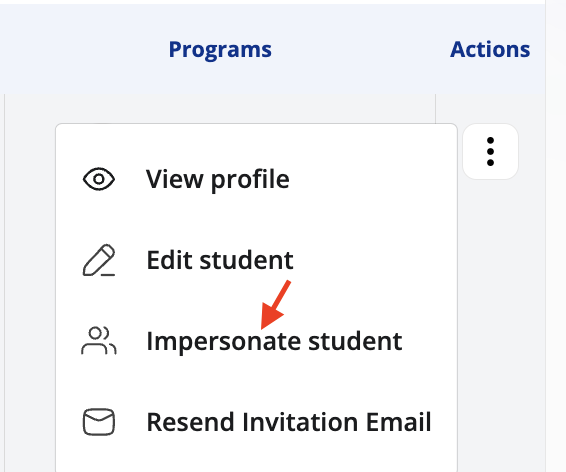Click the word student in Edit student
This screenshot has width=566, height=472.
246,260
